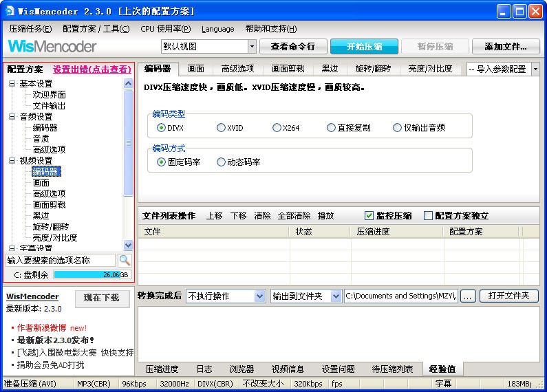Click the option search input field
547x392 pixels.
click(x=61, y=260)
